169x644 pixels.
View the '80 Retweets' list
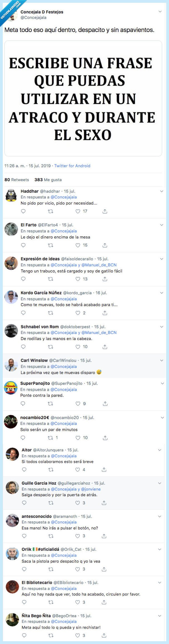tap(16, 180)
